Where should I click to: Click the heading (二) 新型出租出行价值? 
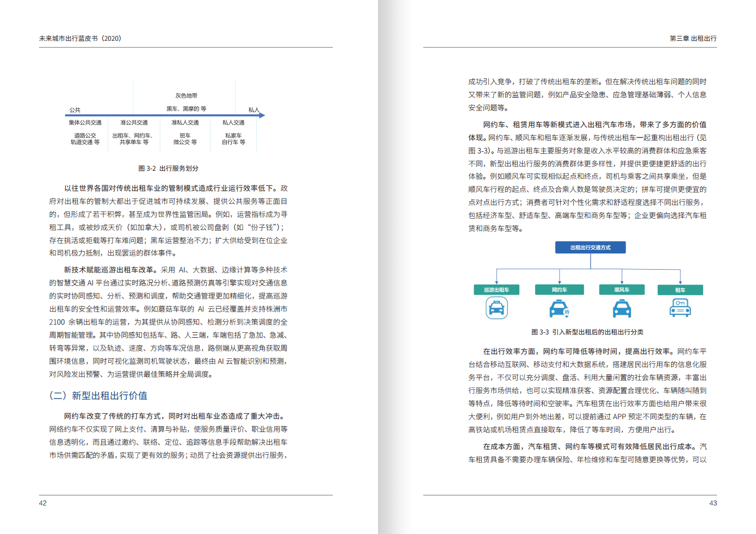click(98, 395)
